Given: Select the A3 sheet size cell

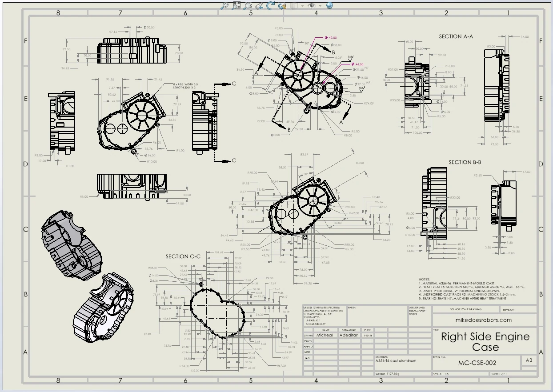Looking at the screenshot, I should (x=529, y=360).
